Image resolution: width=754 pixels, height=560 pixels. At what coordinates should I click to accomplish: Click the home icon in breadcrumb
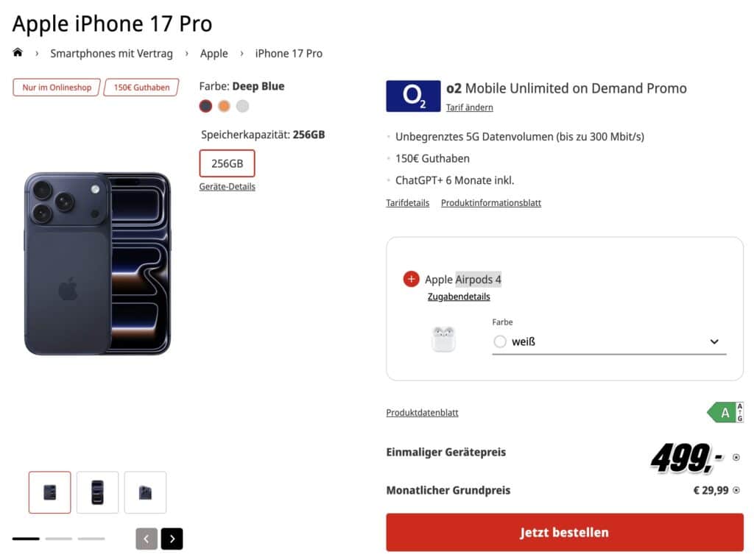click(18, 53)
